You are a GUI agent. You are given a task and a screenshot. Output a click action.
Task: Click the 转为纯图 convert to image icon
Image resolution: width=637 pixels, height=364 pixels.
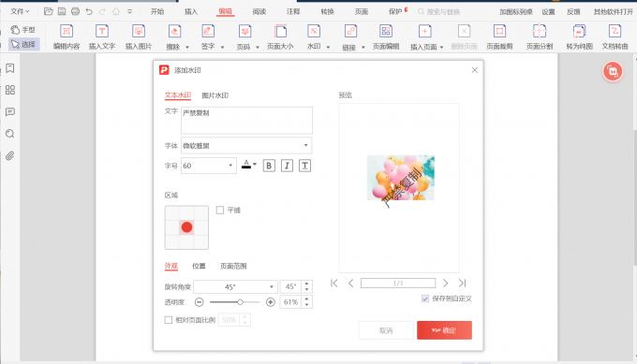pyautogui.click(x=579, y=32)
